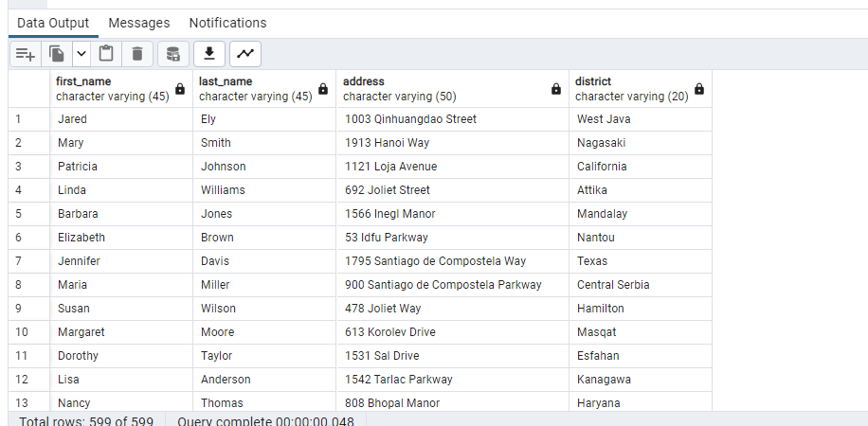Open the copy options dropdown arrow
Image resolution: width=868 pixels, height=426 pixels.
81,54
